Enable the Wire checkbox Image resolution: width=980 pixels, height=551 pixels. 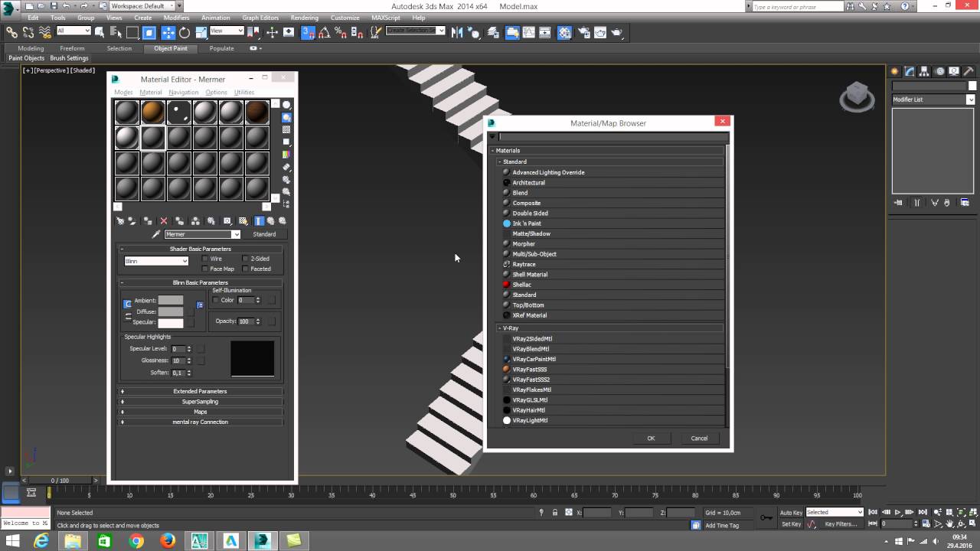point(205,259)
